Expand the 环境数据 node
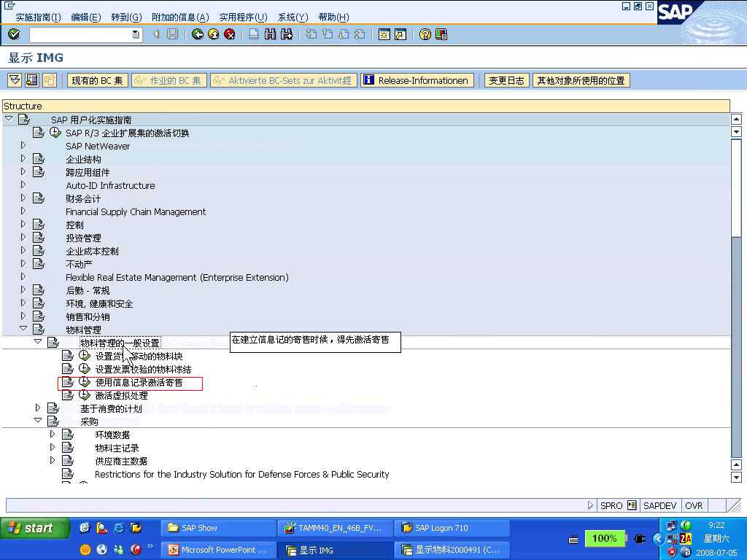 coord(53,434)
